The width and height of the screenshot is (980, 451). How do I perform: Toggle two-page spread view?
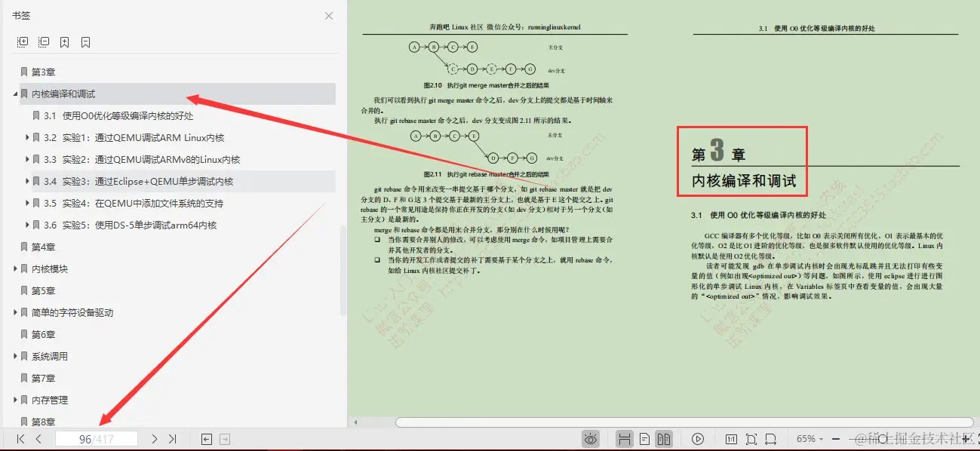(664, 439)
